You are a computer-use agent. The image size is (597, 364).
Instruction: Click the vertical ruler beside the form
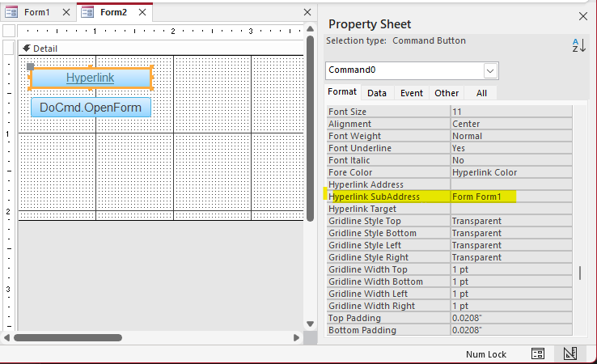click(9, 185)
